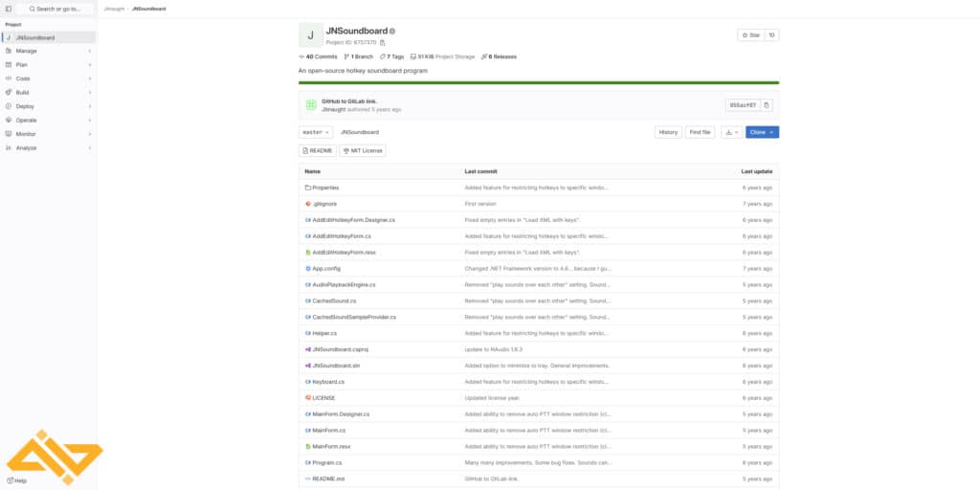Open the Clone dropdown button

(x=762, y=132)
